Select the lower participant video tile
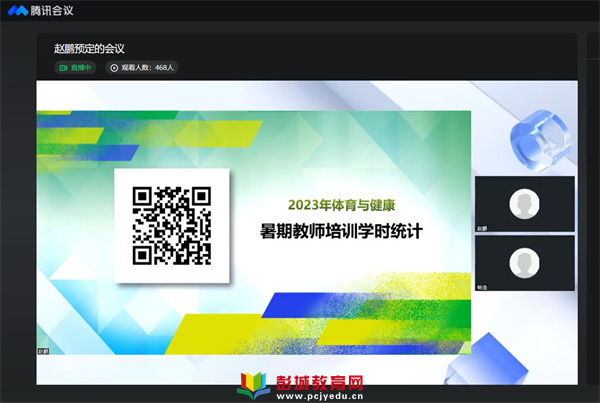Viewport: 600px width, 403px height. [x=525, y=263]
